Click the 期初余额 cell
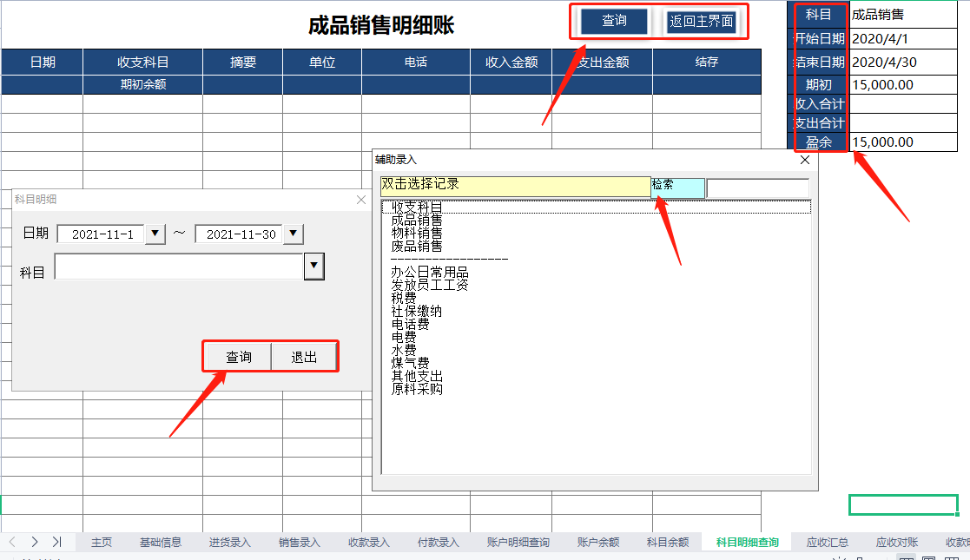The width and height of the screenshot is (970, 560). 143,85
